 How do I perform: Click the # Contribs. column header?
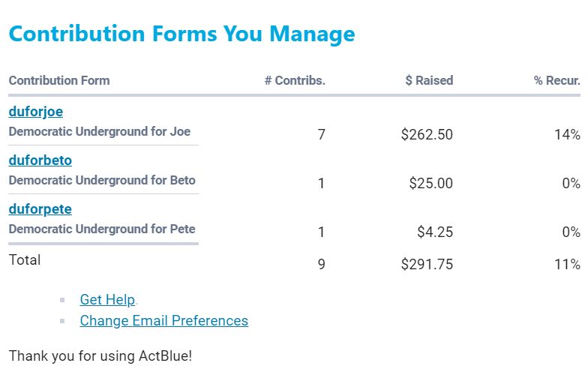pyautogui.click(x=295, y=80)
